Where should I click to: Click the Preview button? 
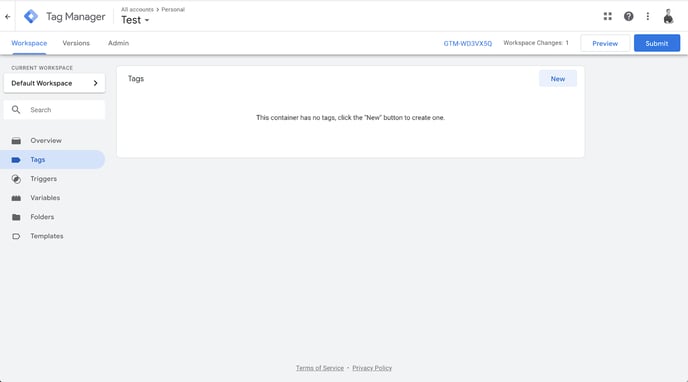[x=605, y=43]
